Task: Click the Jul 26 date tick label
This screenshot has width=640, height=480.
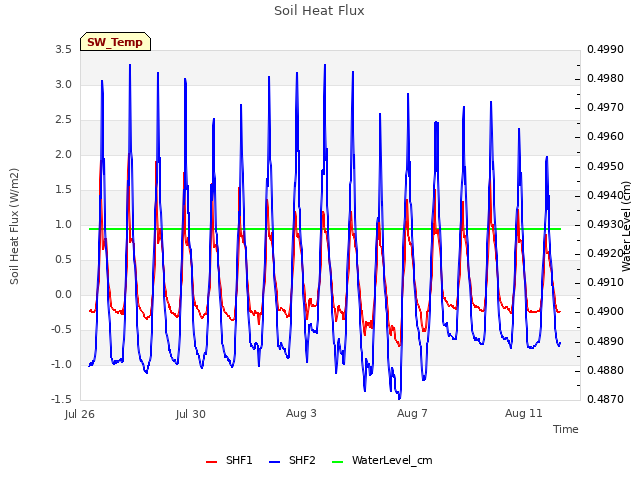Action: tap(80, 414)
